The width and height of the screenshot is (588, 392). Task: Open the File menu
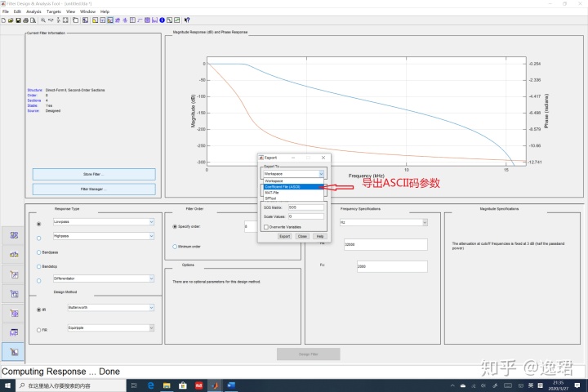tap(6, 11)
